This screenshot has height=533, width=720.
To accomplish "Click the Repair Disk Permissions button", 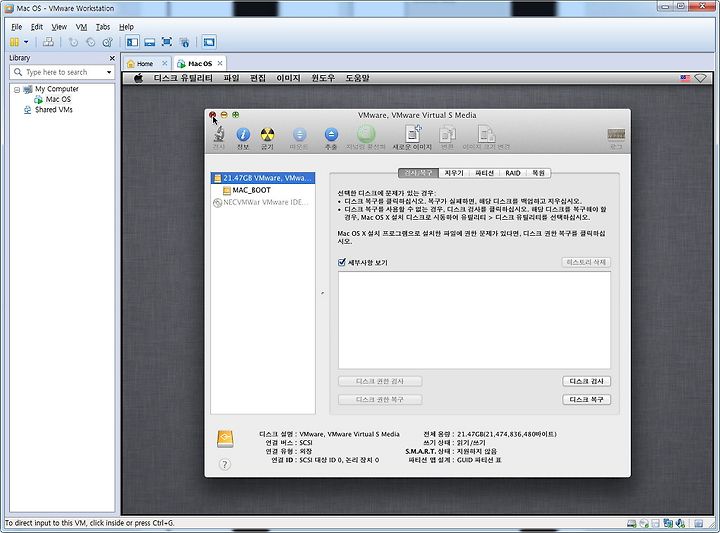I will click(380, 399).
